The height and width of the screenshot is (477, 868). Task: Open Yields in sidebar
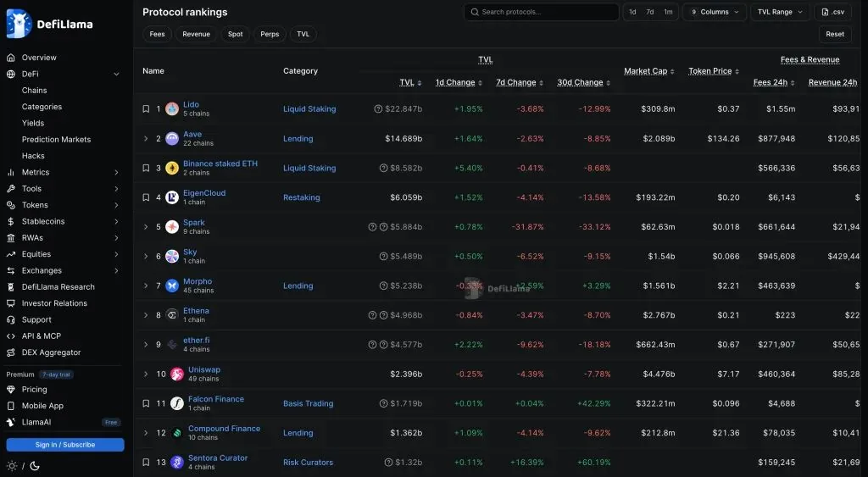[x=33, y=123]
